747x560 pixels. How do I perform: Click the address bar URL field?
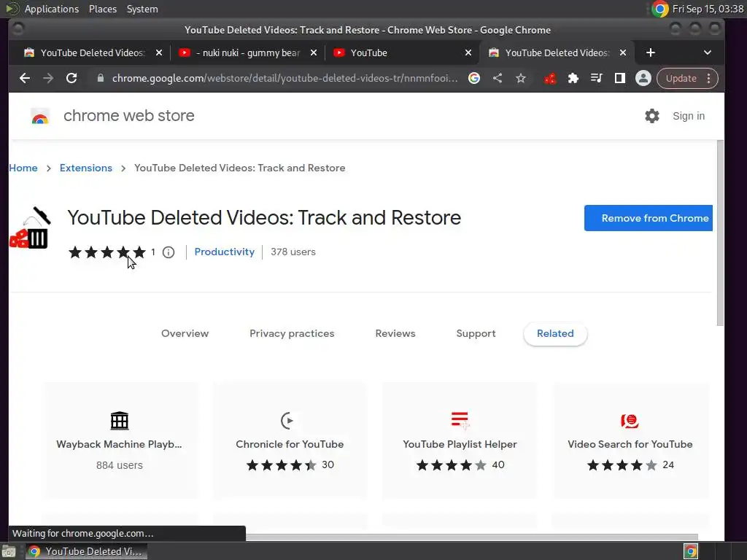pyautogui.click(x=285, y=78)
